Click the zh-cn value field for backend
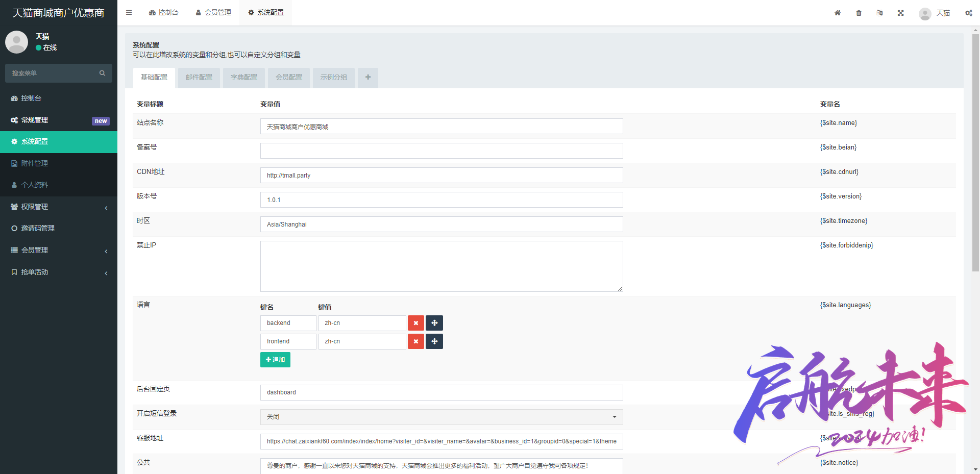 362,323
